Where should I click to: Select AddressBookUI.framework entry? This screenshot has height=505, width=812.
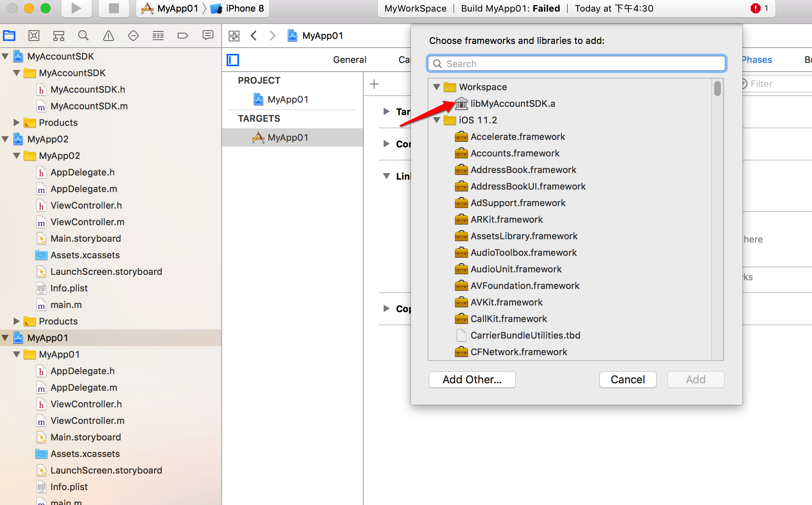[x=520, y=186]
